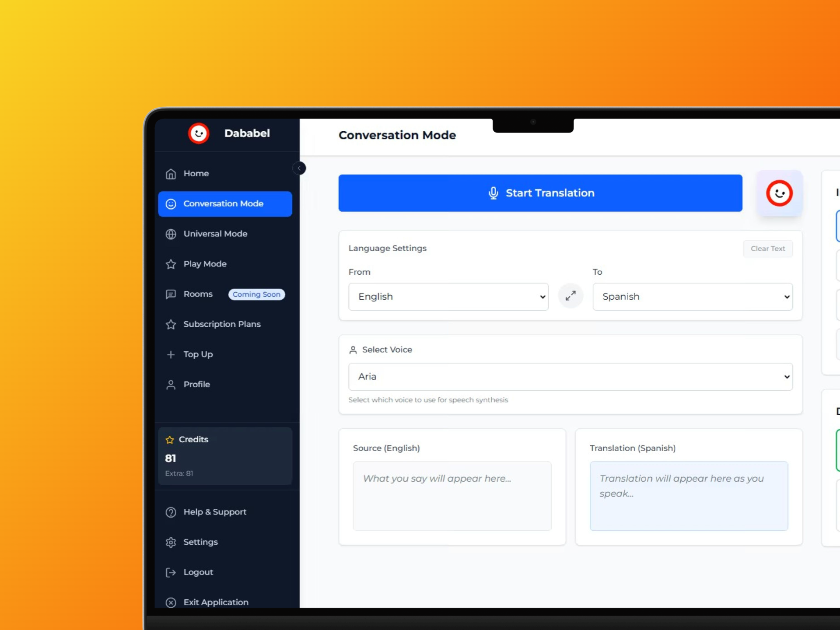Open the Aria voice dropdown
The image size is (840, 630).
coord(570,377)
